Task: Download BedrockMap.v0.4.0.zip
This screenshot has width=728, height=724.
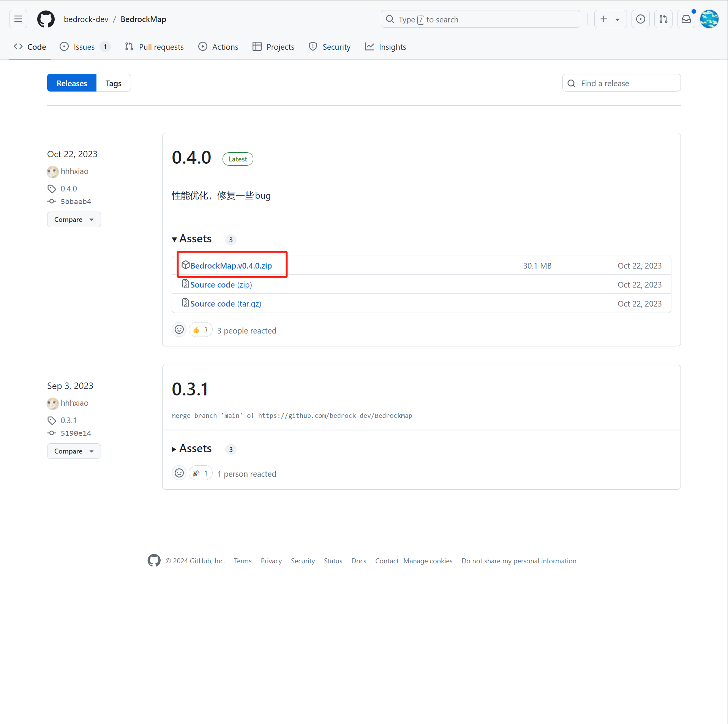Action: 231,266
